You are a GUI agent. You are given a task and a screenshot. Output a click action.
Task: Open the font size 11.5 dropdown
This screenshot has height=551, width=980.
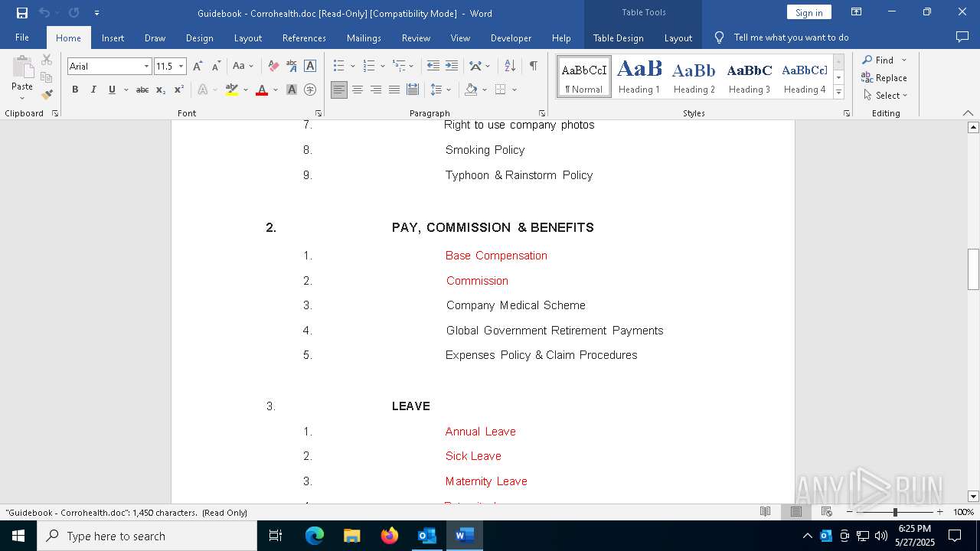tap(181, 67)
